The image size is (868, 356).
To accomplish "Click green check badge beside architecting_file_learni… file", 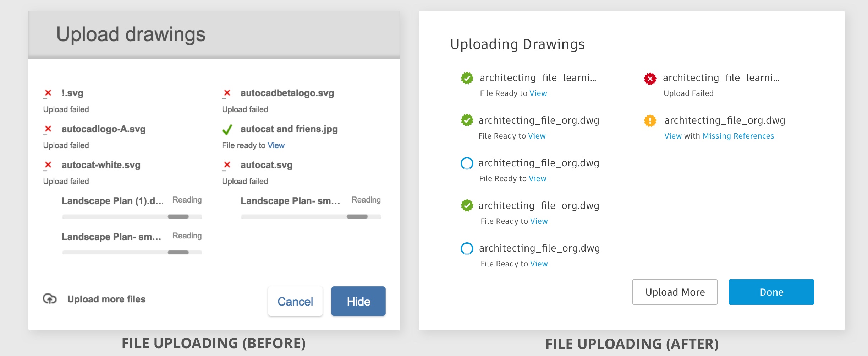I will tap(467, 78).
